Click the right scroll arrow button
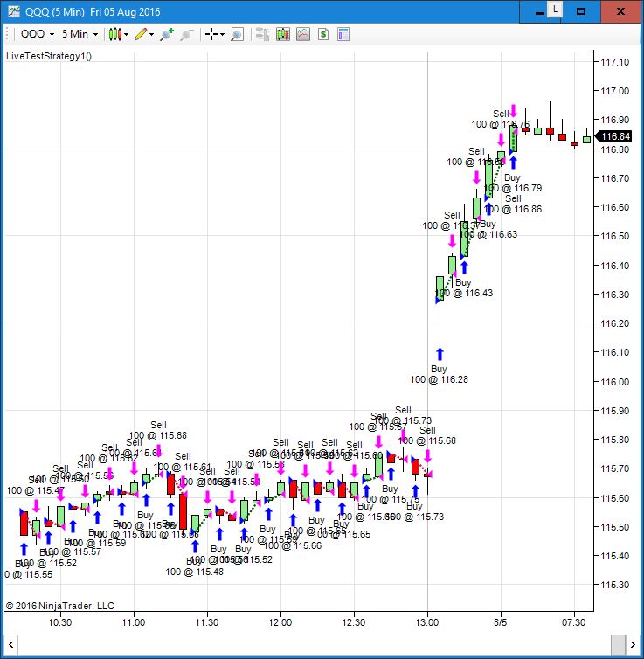 tap(633, 644)
